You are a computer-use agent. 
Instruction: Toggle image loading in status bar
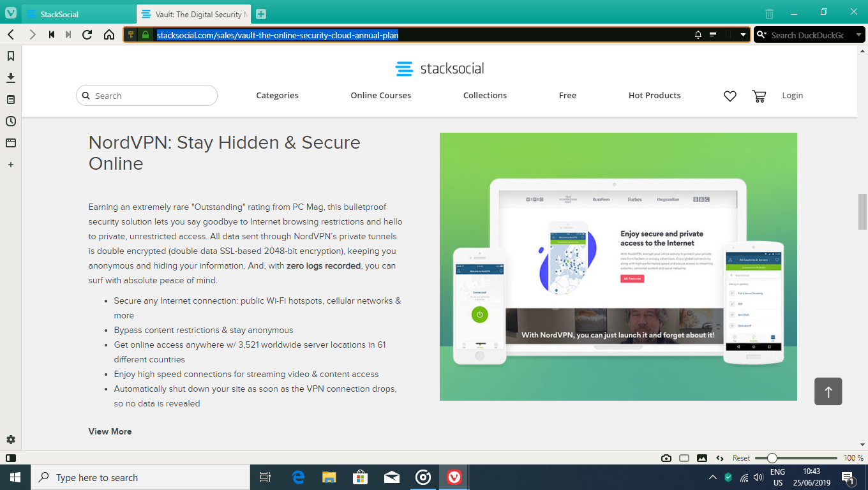tap(702, 458)
